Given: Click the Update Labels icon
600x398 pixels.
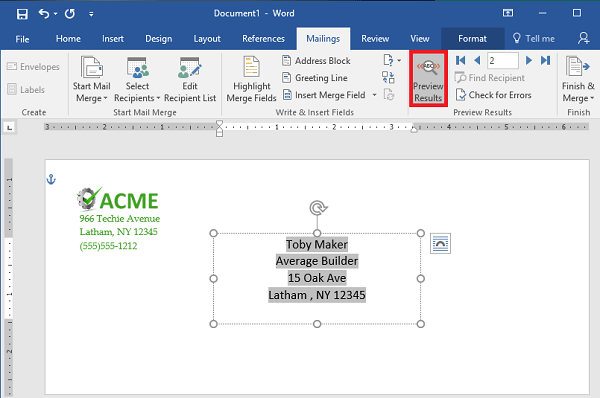Looking at the screenshot, I should [x=388, y=95].
